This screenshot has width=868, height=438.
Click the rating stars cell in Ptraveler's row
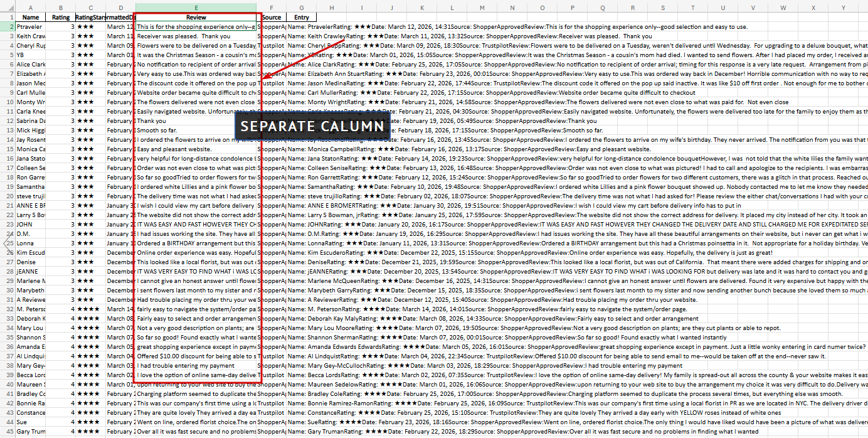[x=91, y=26]
